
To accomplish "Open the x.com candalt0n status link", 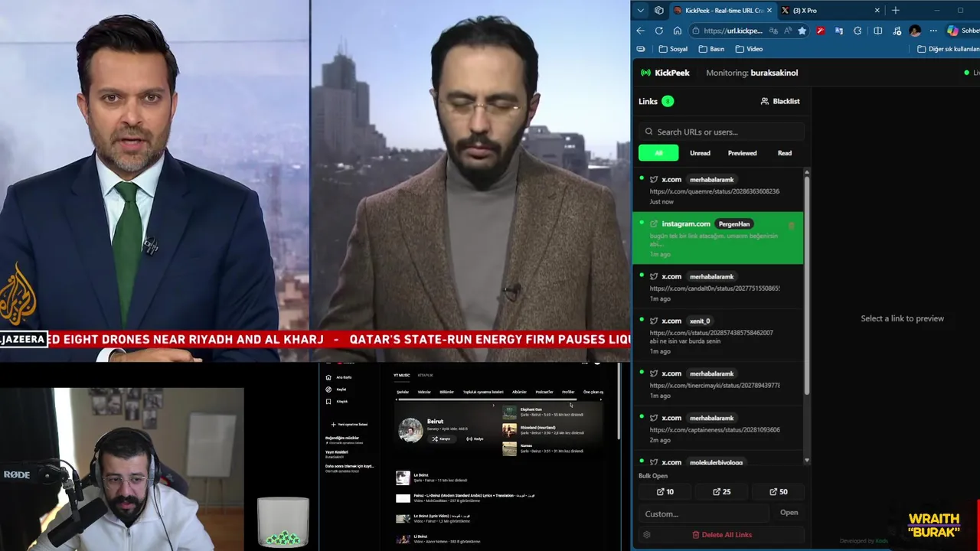I will pos(714,289).
